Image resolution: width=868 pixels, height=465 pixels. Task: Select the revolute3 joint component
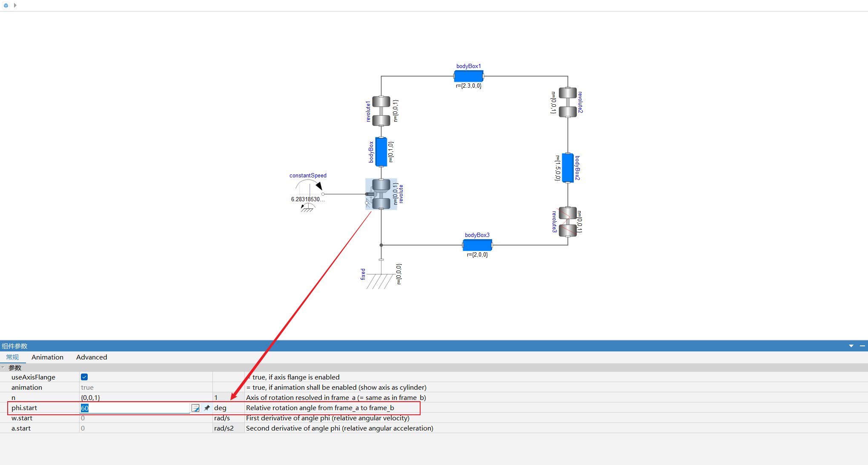click(x=567, y=222)
